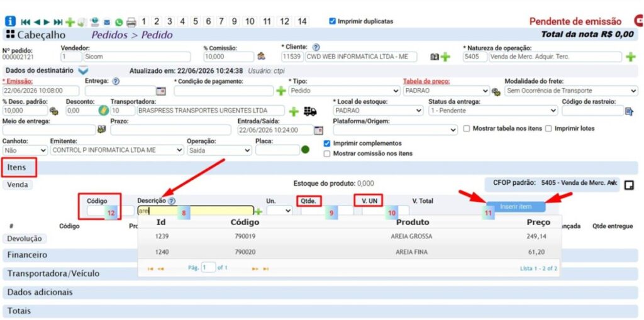
Task: Go to next record arrow
Action: (x=47, y=22)
